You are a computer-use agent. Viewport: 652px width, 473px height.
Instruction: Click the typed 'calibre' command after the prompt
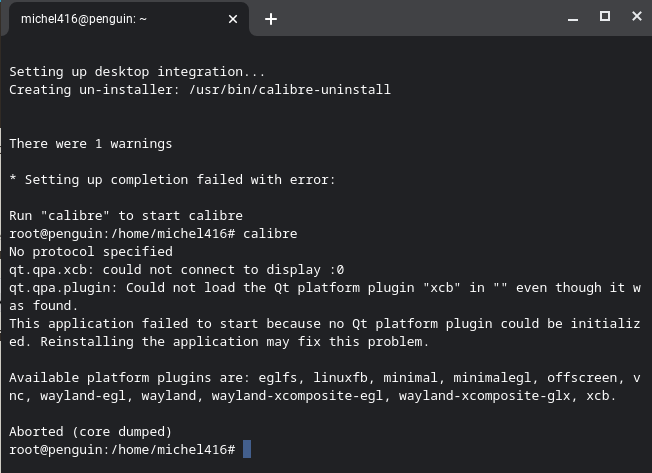point(269,234)
